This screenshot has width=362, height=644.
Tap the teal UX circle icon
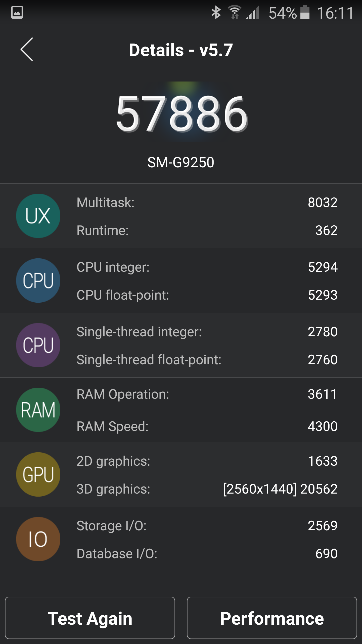(x=38, y=216)
